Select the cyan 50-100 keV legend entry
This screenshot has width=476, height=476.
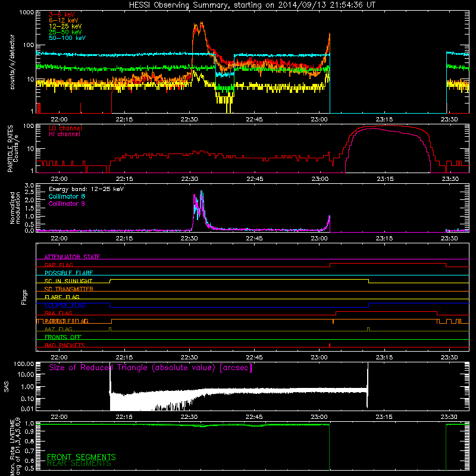point(67,38)
